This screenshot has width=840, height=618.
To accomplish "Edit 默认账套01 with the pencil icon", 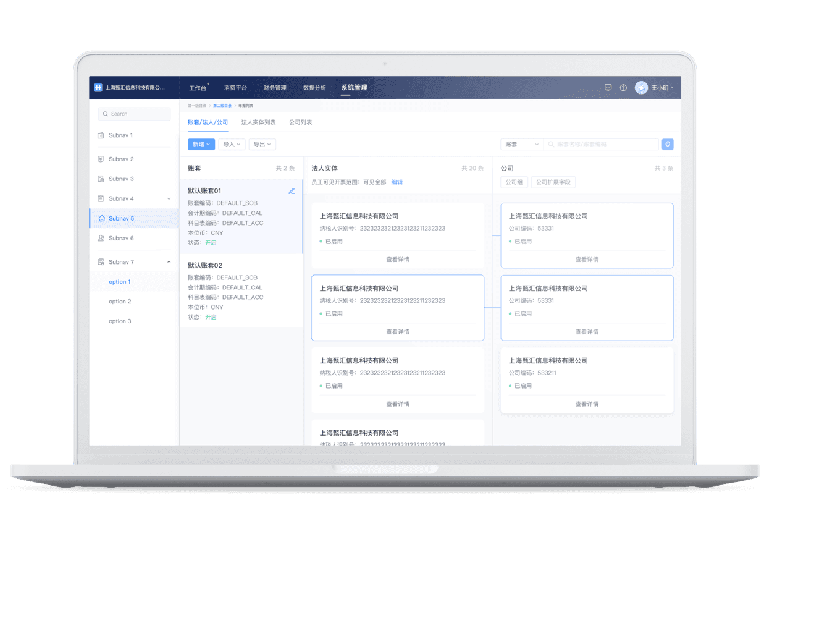I will [292, 191].
